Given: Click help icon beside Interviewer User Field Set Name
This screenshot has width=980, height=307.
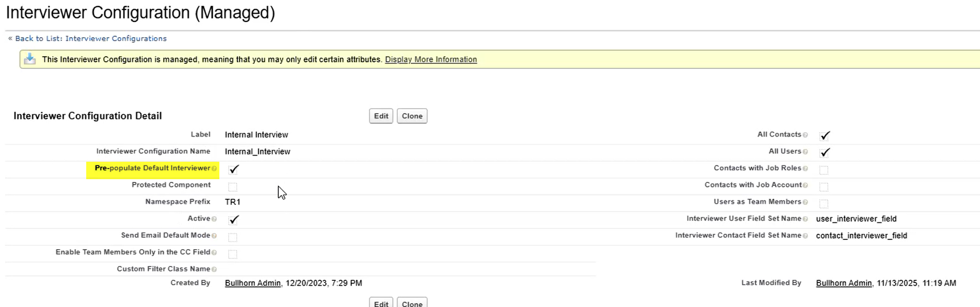Looking at the screenshot, I should point(805,219).
